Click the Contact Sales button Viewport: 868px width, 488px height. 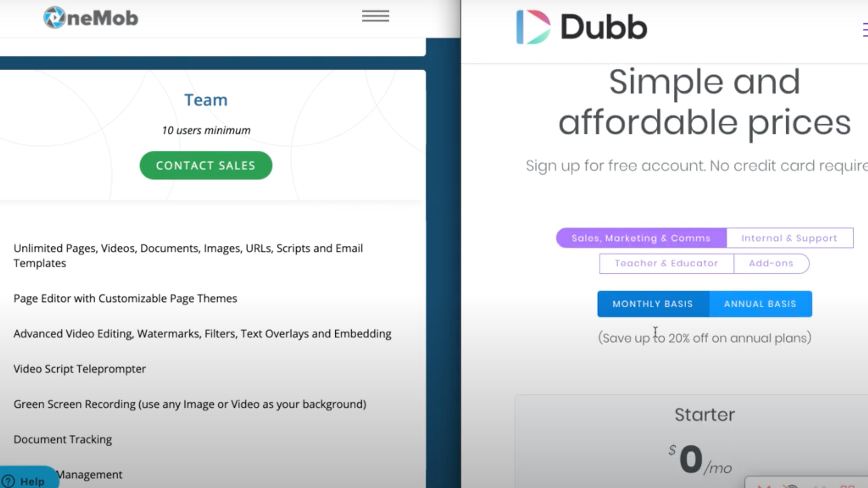[206, 166]
